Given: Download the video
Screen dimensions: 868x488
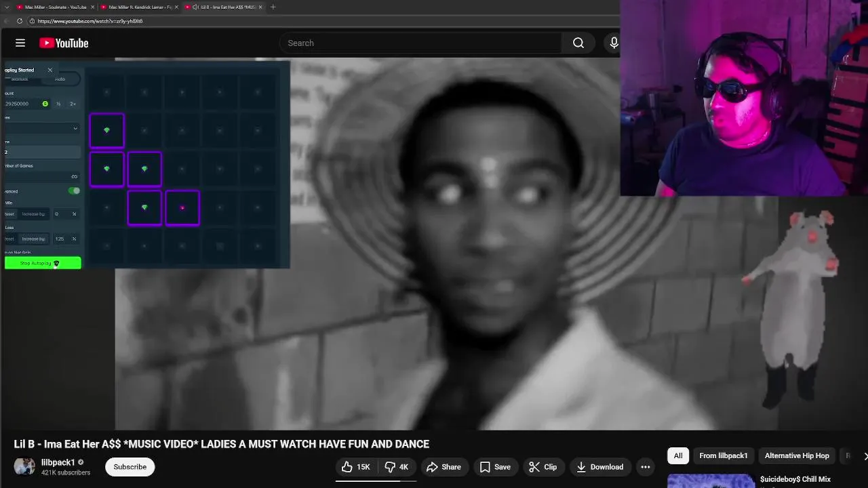Looking at the screenshot, I should click(599, 467).
